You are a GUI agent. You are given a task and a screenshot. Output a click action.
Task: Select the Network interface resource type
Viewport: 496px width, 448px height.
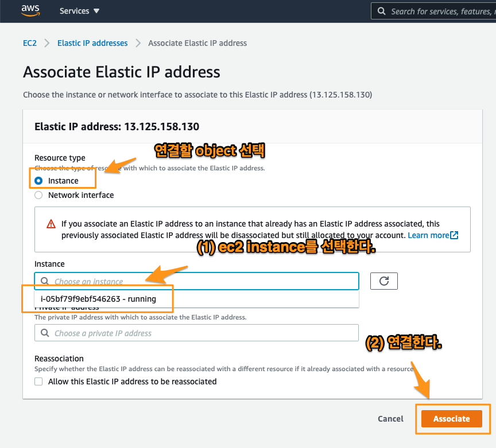(x=38, y=195)
